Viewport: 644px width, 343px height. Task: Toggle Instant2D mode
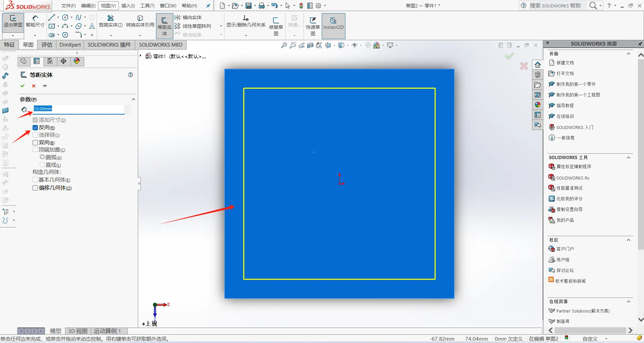coord(333,26)
